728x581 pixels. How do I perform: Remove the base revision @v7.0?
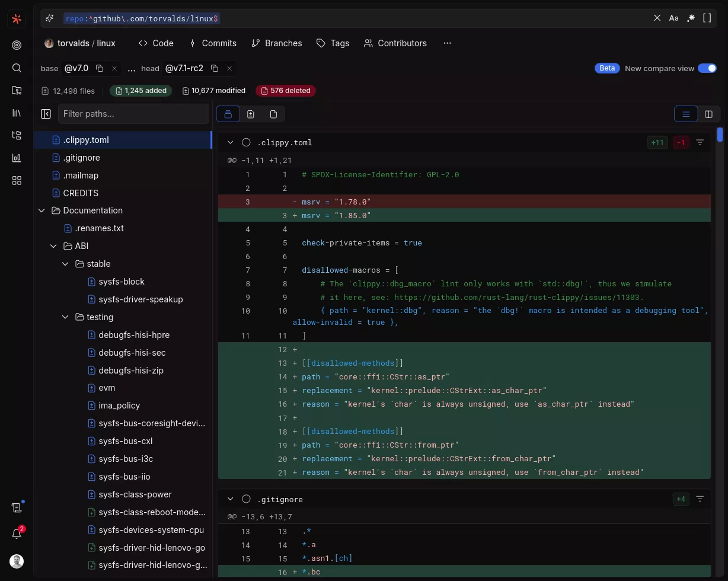point(114,68)
